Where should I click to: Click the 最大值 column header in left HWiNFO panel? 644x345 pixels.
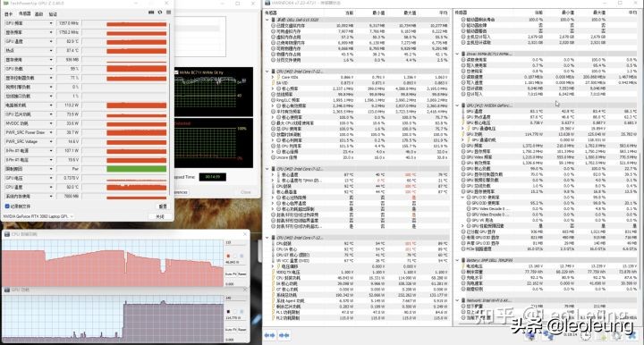pyautogui.click(x=410, y=13)
